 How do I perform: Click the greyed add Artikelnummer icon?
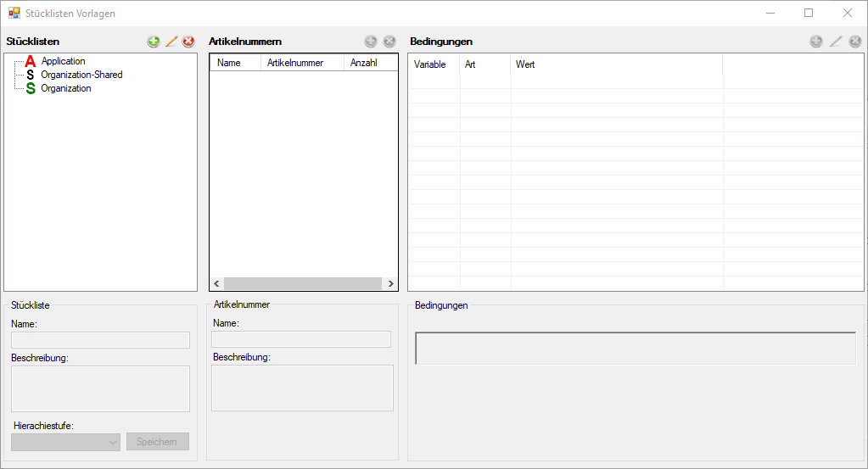371,42
